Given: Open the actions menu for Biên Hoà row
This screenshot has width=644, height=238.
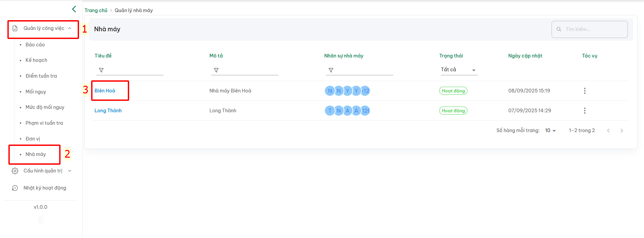Looking at the screenshot, I should tap(584, 91).
